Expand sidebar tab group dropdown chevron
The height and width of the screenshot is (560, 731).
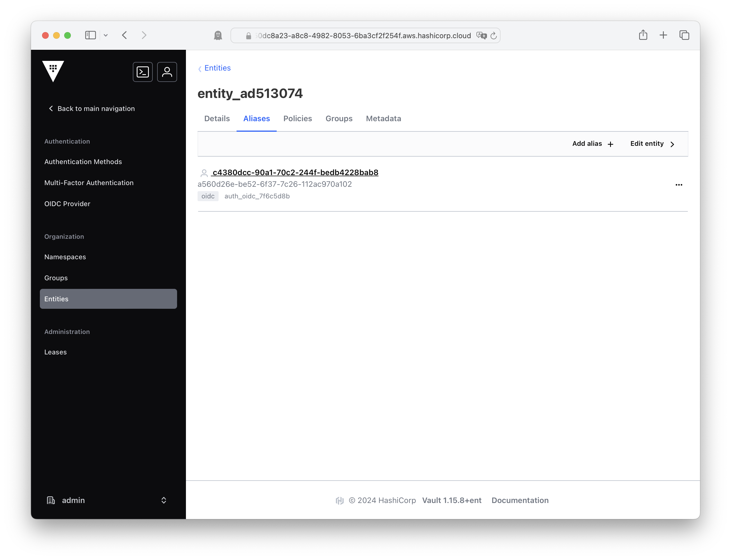pyautogui.click(x=106, y=35)
